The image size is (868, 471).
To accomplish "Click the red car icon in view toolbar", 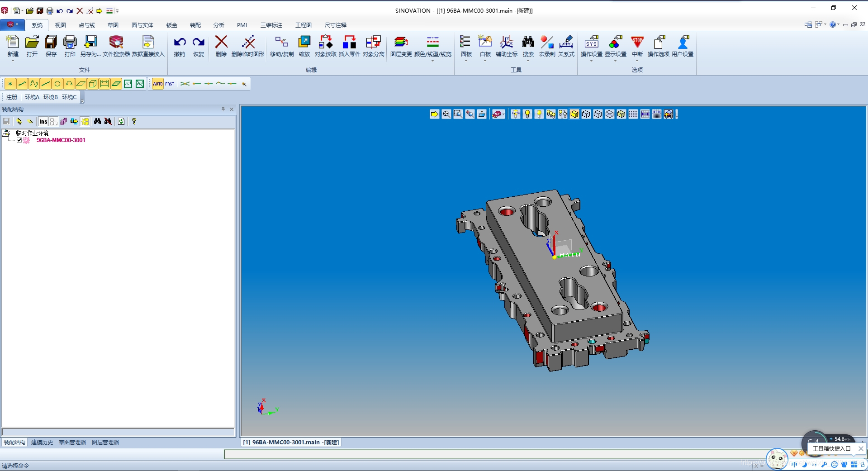I will click(497, 114).
